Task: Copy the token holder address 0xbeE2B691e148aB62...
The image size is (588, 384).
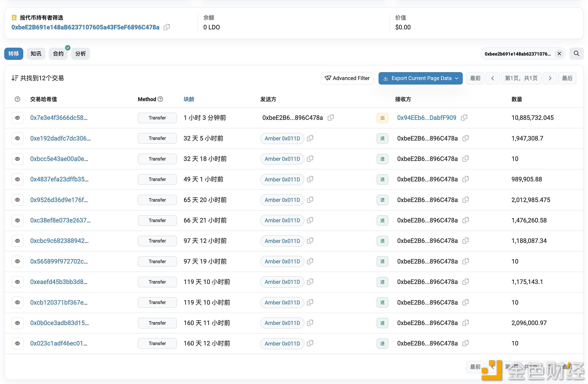Action: 167,27
